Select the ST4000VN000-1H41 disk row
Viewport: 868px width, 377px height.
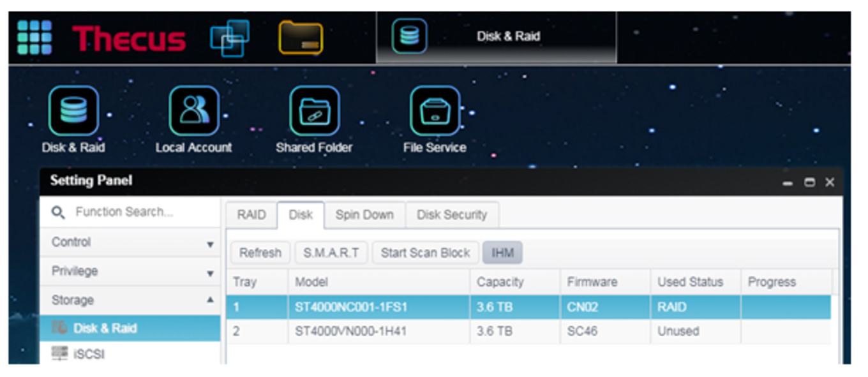point(529,332)
